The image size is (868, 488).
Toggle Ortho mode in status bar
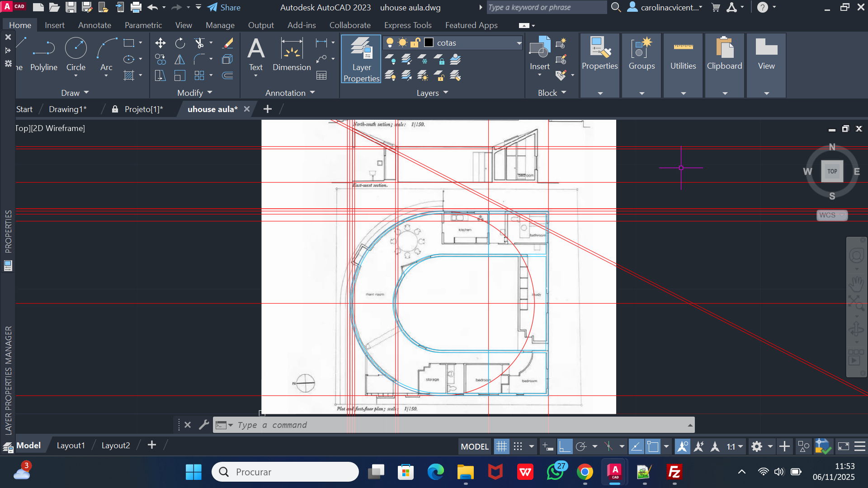[x=565, y=447]
